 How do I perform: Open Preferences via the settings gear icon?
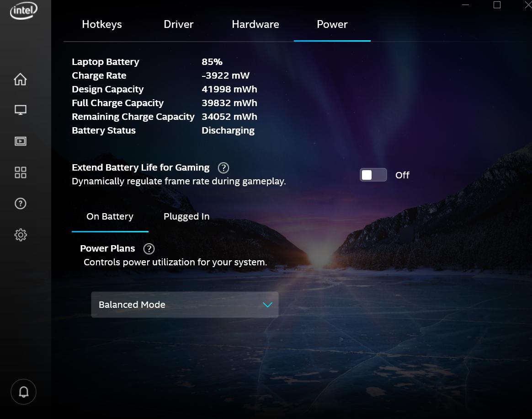[x=20, y=235]
